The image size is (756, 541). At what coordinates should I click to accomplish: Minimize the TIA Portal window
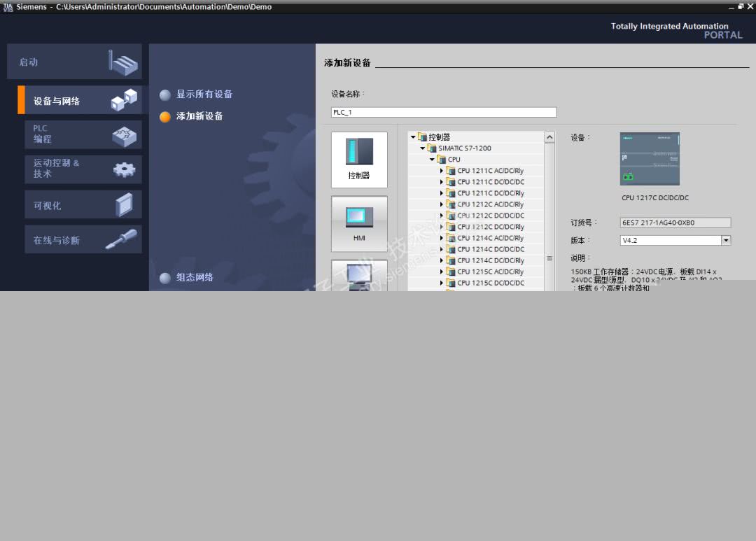[x=731, y=7]
